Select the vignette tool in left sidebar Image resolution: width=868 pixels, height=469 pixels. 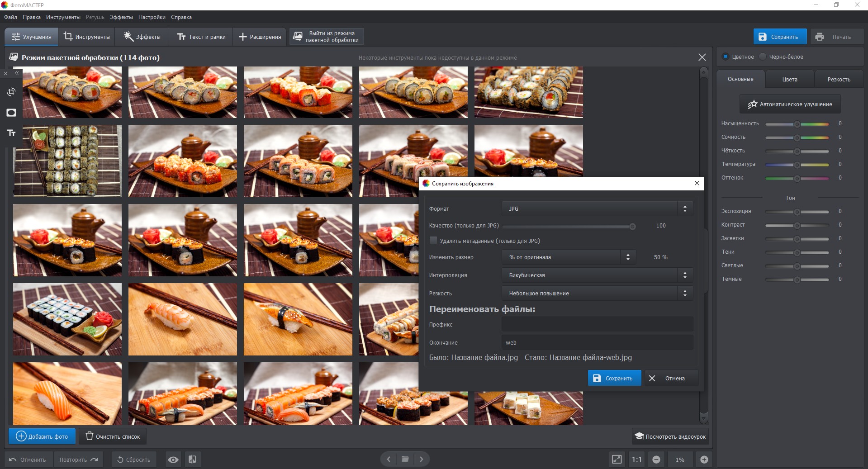11,113
